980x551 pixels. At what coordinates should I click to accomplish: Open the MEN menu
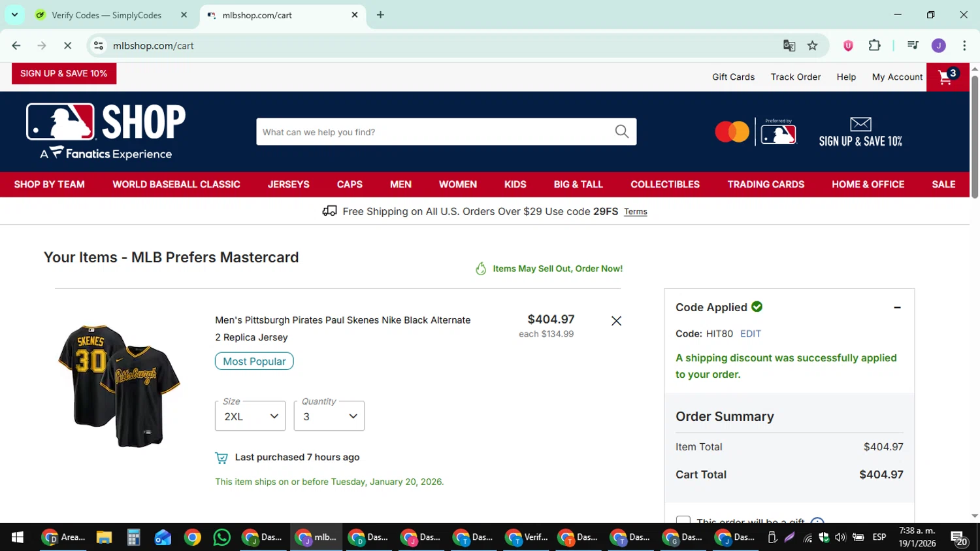coord(400,184)
